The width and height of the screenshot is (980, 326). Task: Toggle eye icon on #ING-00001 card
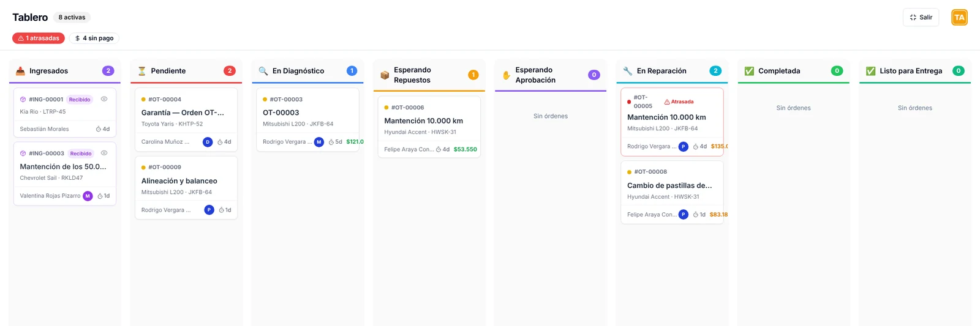tap(104, 99)
